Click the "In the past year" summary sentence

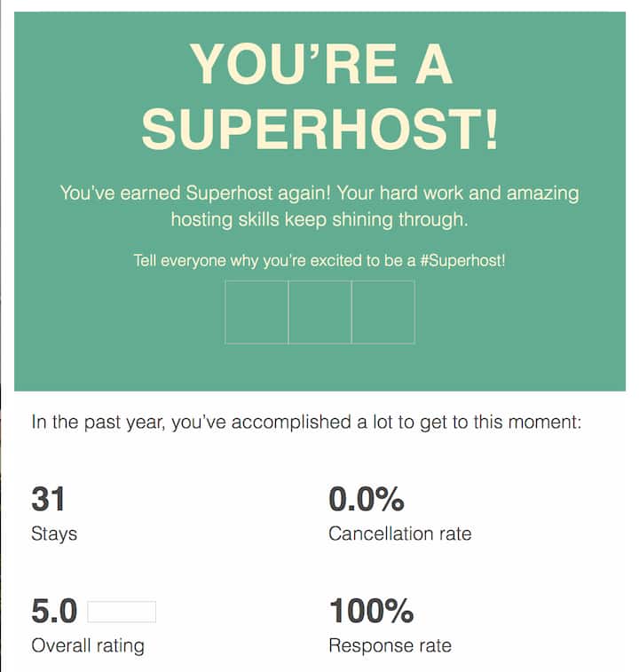click(x=306, y=422)
